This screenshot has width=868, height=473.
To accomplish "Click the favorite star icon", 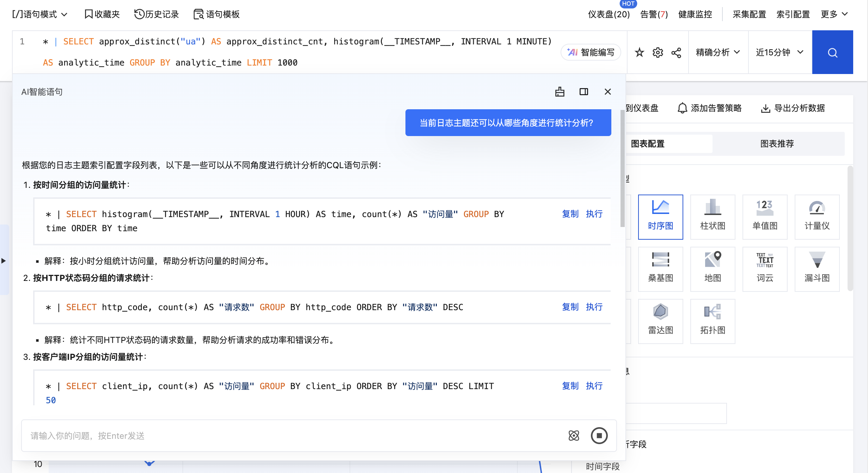I will click(639, 53).
